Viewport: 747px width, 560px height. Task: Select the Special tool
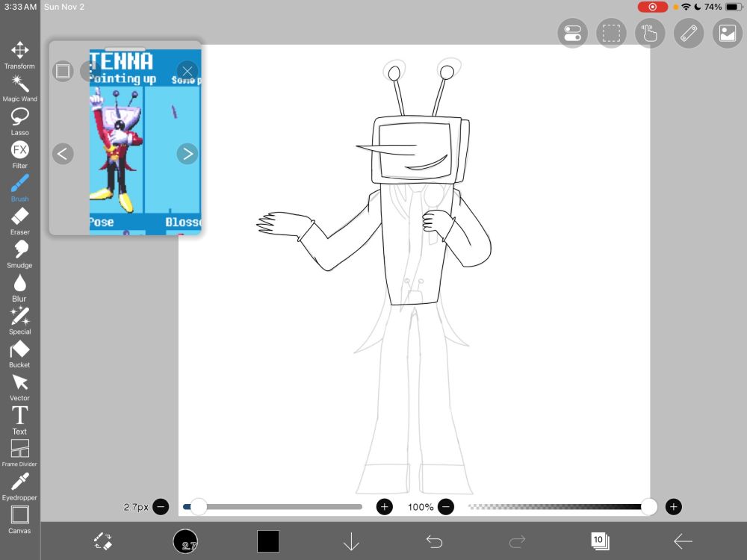pos(19,321)
